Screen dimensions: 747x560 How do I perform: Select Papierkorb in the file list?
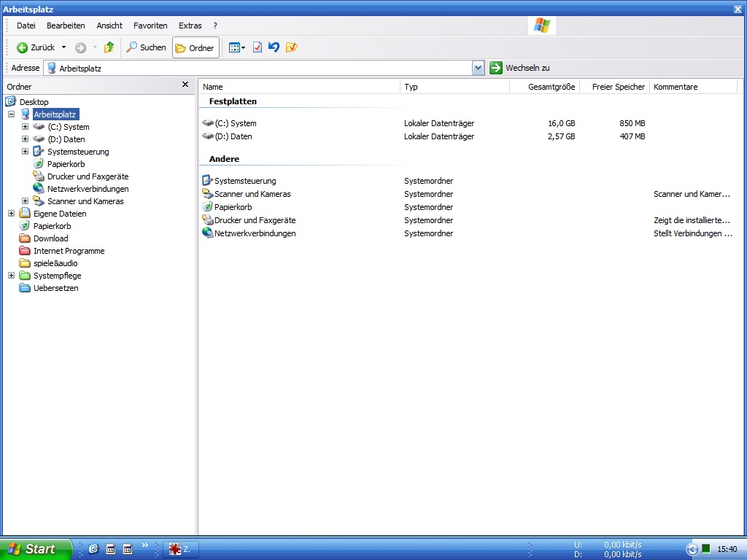tap(233, 207)
